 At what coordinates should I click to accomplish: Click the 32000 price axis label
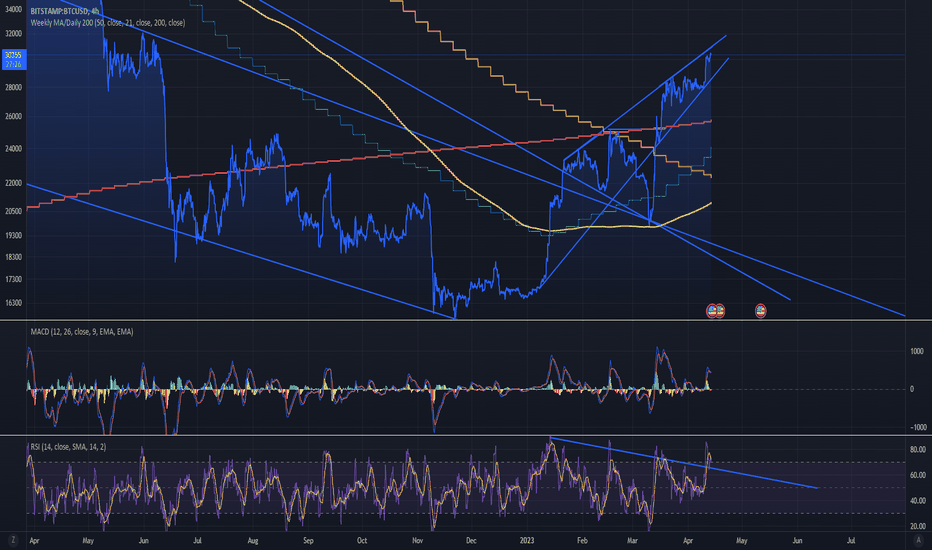pyautogui.click(x=13, y=34)
